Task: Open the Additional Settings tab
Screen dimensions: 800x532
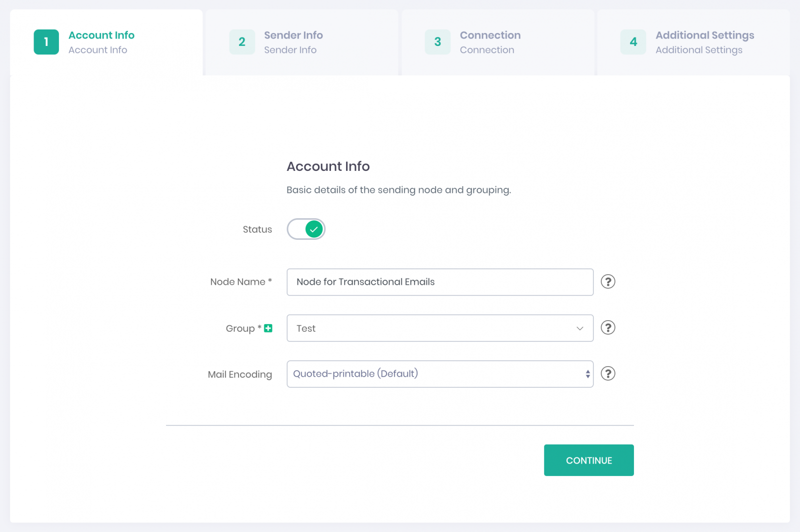Action: click(x=704, y=35)
